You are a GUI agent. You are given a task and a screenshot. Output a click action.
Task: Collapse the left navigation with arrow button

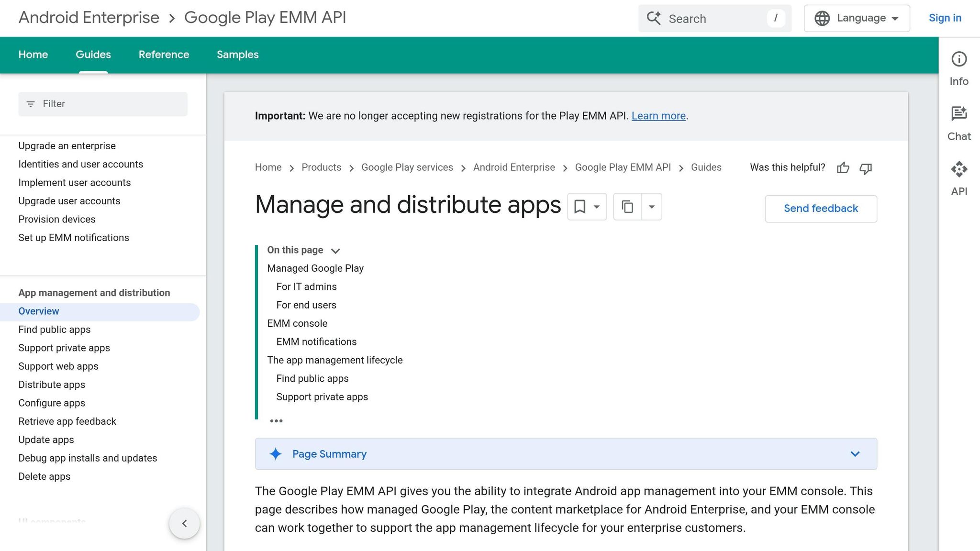(x=184, y=523)
